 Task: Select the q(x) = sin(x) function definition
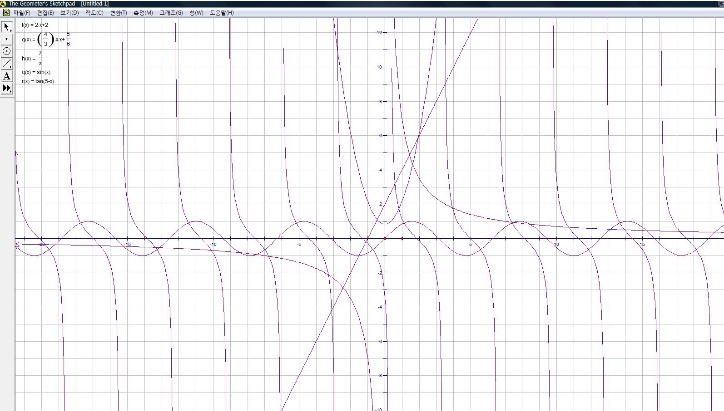pyautogui.click(x=36, y=72)
